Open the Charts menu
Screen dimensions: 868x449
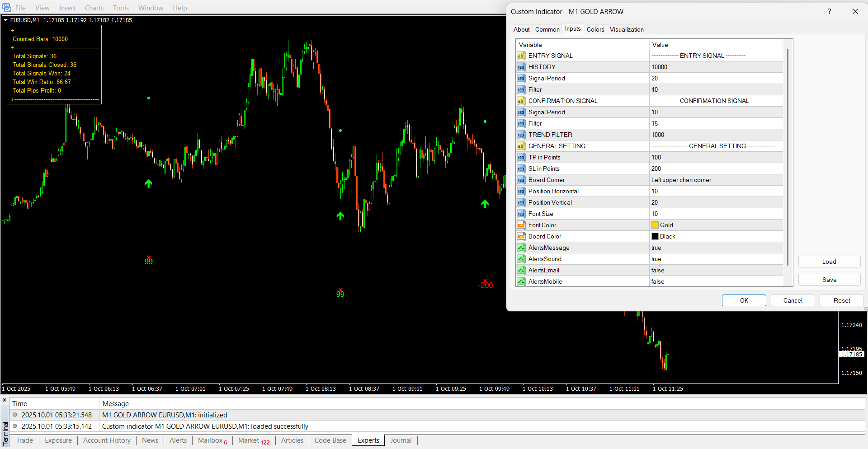(94, 8)
